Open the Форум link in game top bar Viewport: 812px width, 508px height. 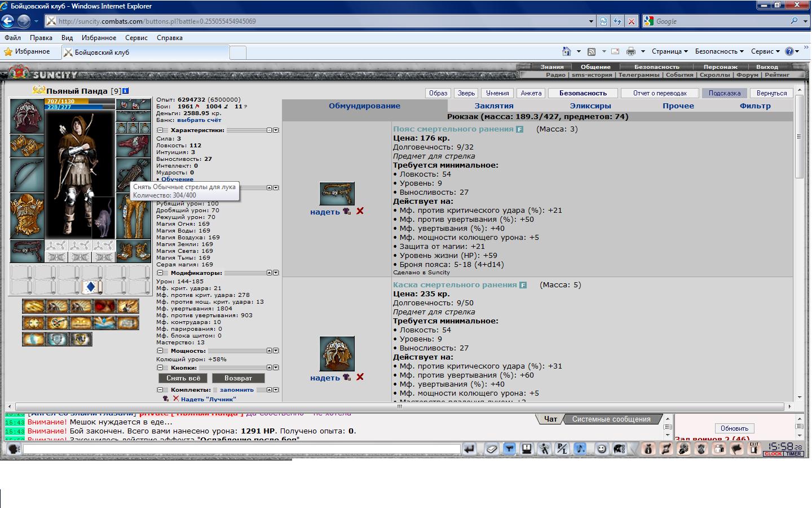pos(747,75)
